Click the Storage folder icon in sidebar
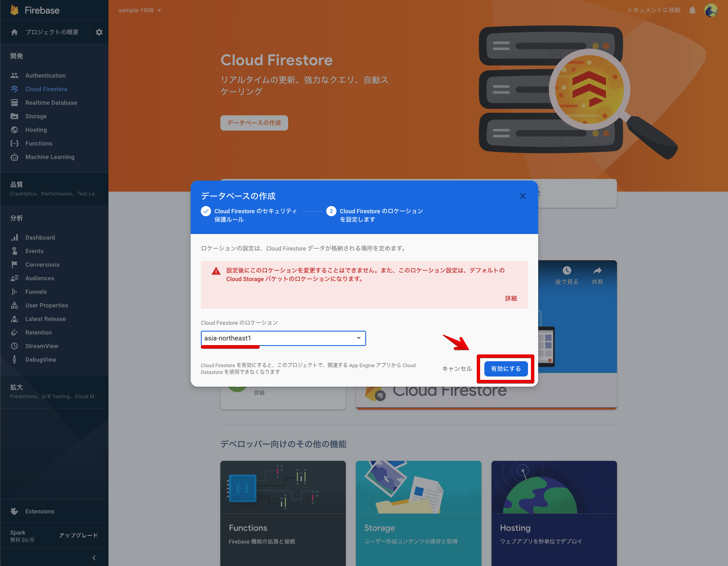This screenshot has height=566, width=728. pyautogui.click(x=14, y=116)
